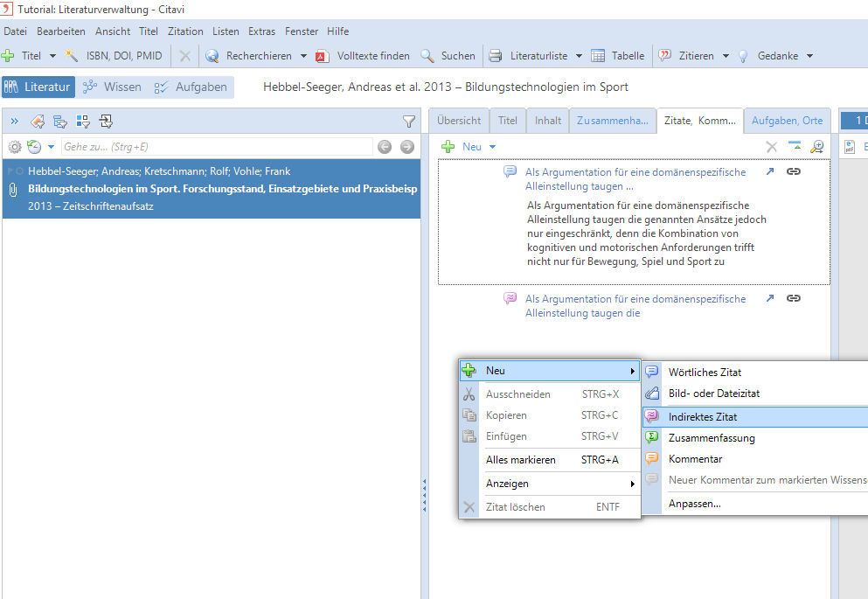
Task: Click the clock history icon
Action: [x=34, y=147]
